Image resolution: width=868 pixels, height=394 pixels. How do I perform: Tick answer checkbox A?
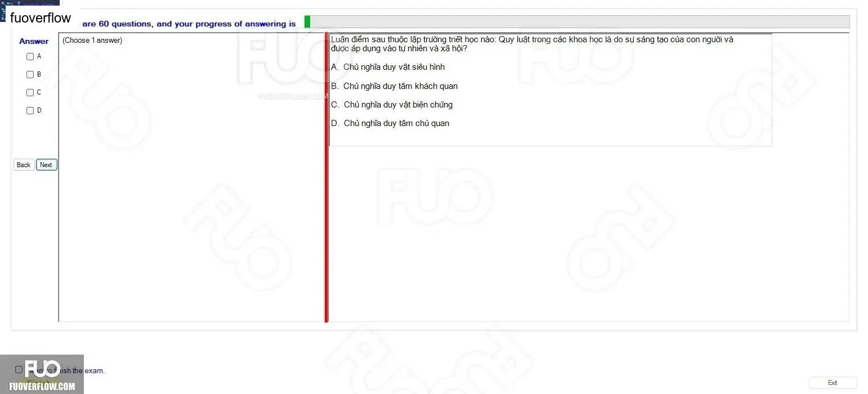(30, 56)
